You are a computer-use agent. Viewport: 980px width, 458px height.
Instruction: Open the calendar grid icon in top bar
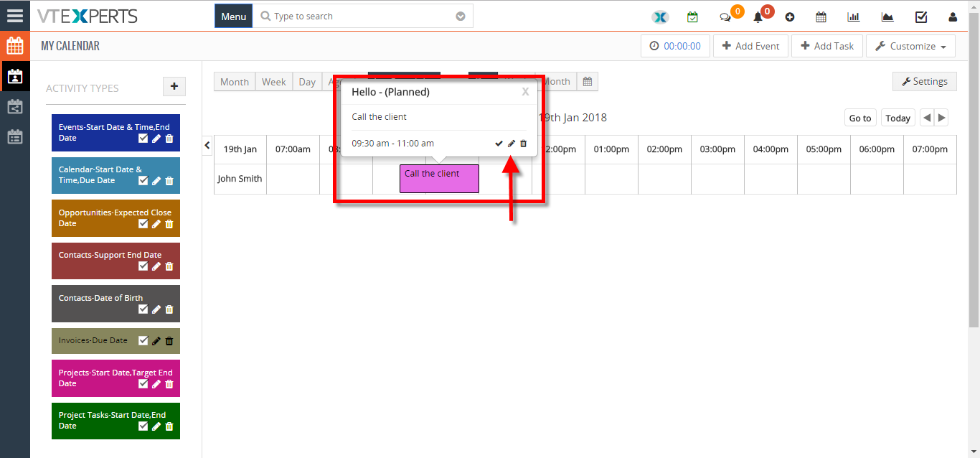coord(821,17)
